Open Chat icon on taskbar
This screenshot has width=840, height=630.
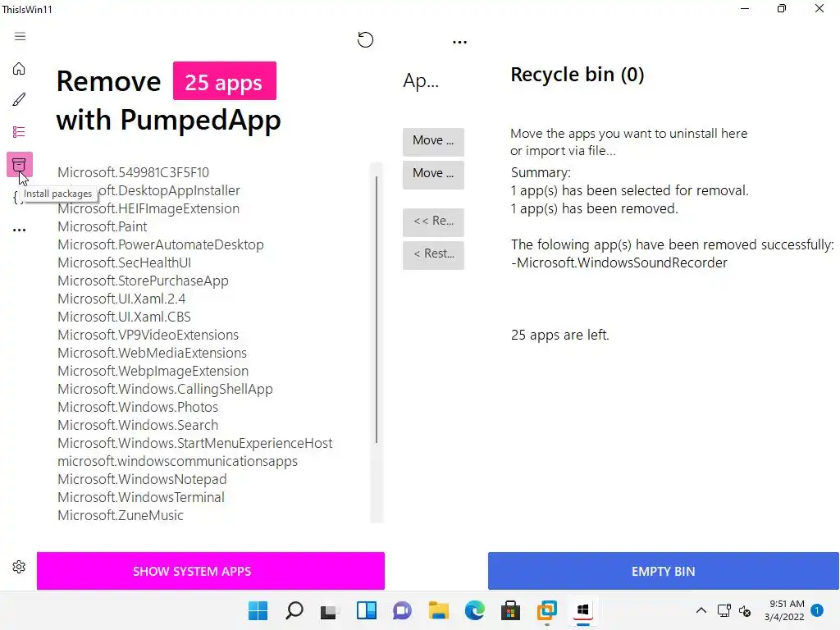(402, 610)
